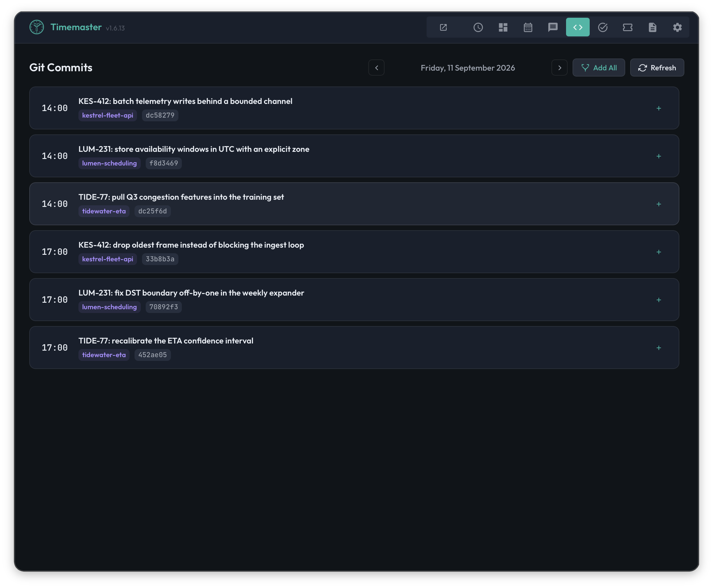Image resolution: width=713 pixels, height=588 pixels.
Task: Select commit title TIDE-77: pull Q3 congestion features
Action: (181, 197)
